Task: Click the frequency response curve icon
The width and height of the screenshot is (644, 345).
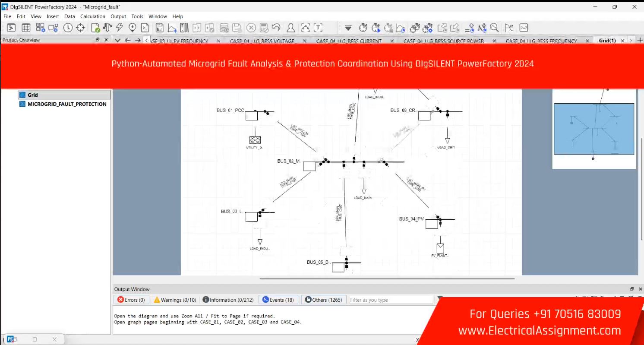Action: click(509, 28)
